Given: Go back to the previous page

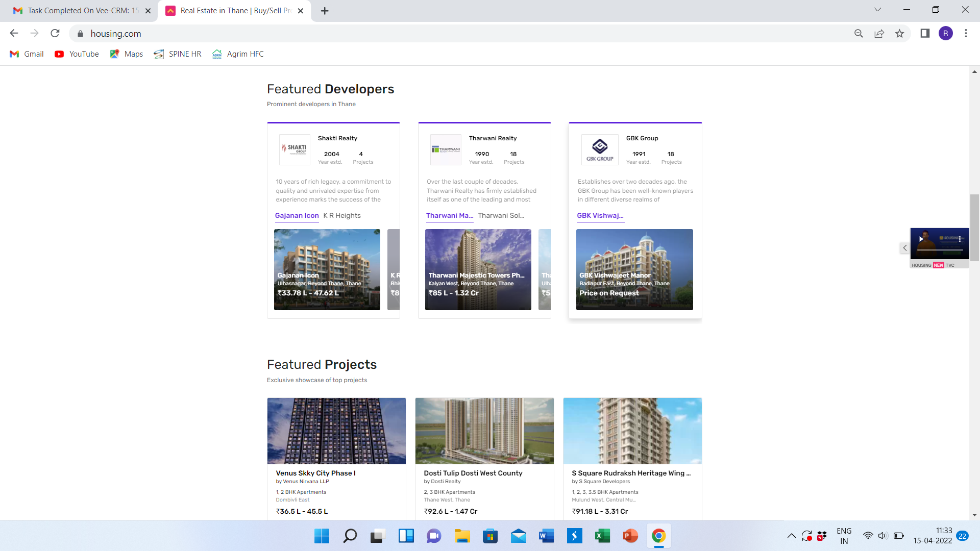Looking at the screenshot, I should (14, 34).
